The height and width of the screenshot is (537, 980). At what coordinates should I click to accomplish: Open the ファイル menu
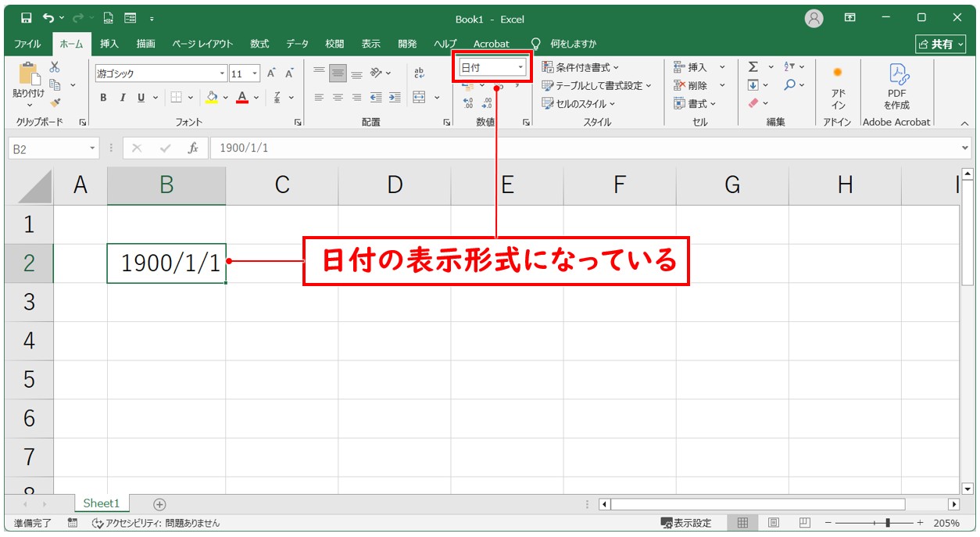[27, 44]
